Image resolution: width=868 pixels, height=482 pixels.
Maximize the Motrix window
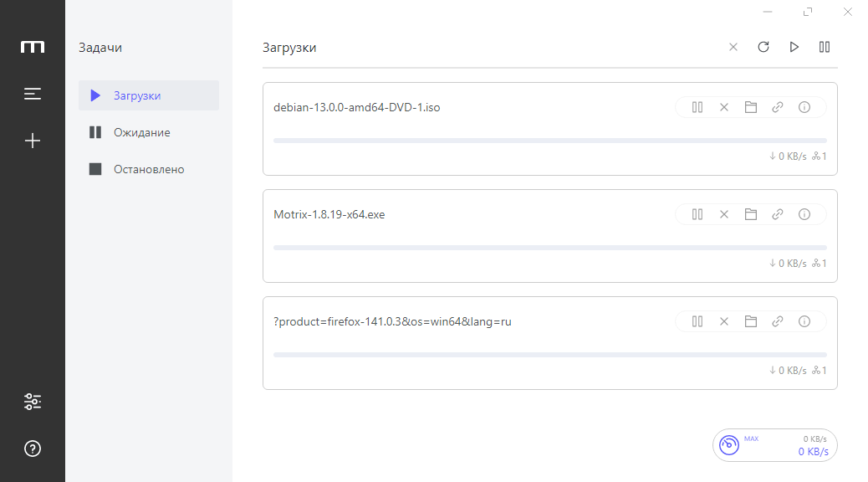[808, 12]
